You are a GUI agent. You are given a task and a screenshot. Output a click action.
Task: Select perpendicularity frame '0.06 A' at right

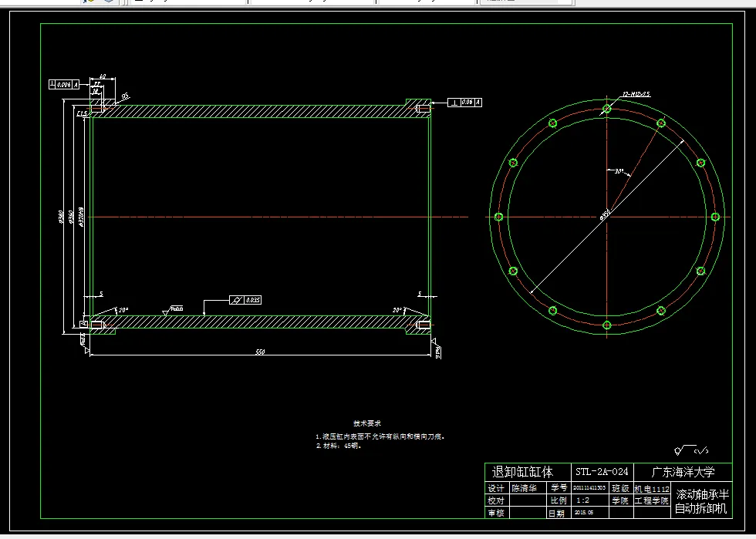click(x=464, y=103)
